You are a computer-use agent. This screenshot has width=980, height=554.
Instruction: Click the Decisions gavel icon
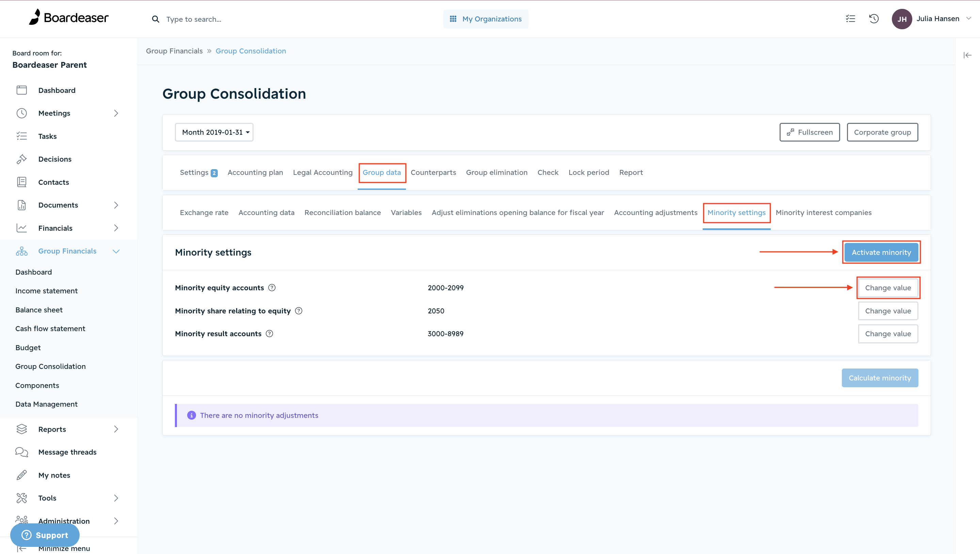(22, 159)
